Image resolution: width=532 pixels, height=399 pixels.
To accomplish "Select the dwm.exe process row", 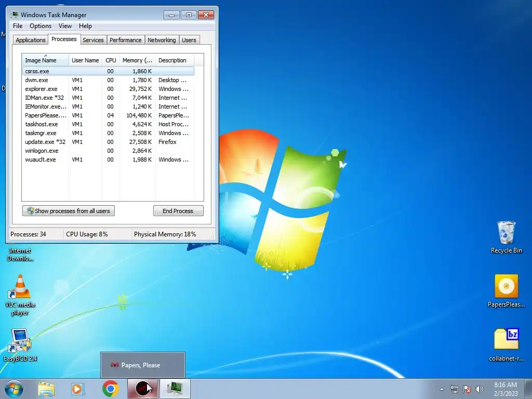I will (108, 80).
